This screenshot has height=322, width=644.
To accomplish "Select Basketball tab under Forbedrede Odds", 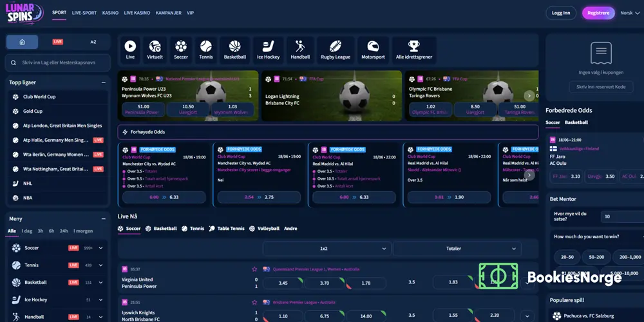I will click(x=576, y=122).
